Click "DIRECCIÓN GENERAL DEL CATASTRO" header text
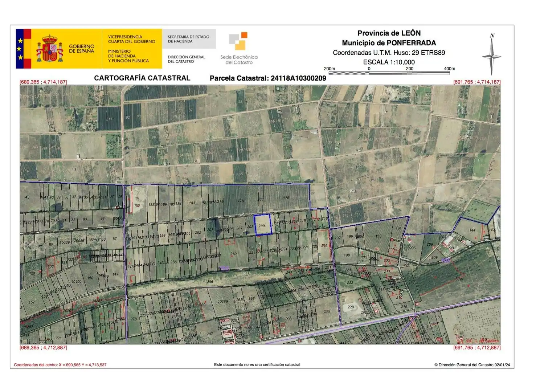The height and width of the screenshot is (392, 540). [x=186, y=59]
